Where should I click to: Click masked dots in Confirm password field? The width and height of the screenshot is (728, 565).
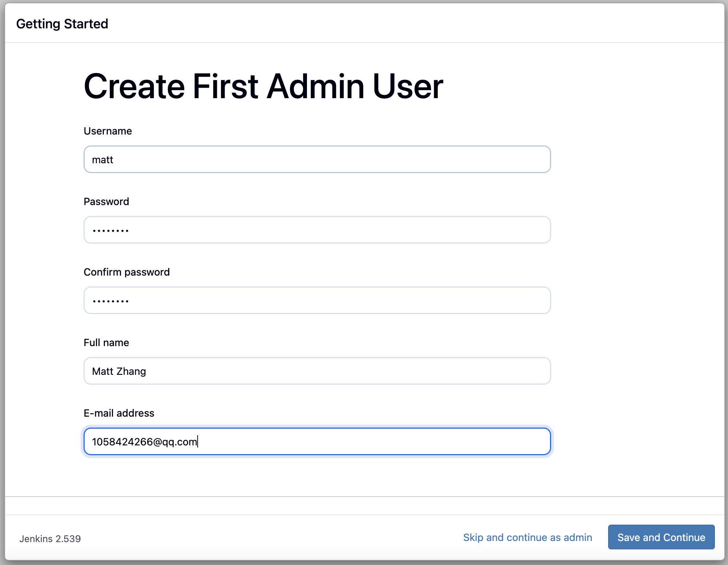(110, 301)
